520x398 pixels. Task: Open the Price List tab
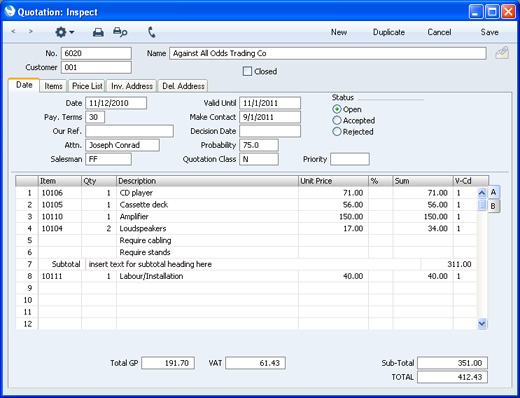pyautogui.click(x=87, y=86)
